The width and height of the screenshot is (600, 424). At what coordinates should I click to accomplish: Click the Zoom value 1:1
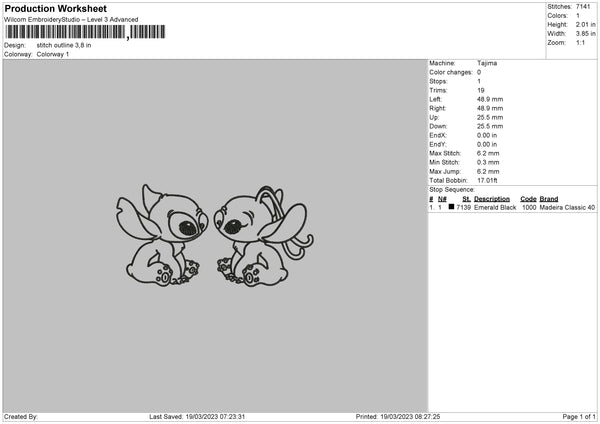pyautogui.click(x=580, y=42)
